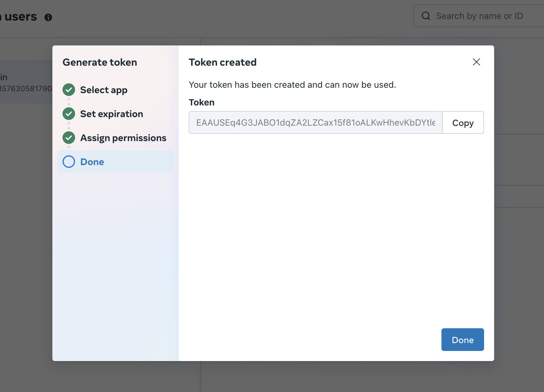Image resolution: width=544 pixels, height=392 pixels.
Task: Copy the generated token
Action: [463, 122]
